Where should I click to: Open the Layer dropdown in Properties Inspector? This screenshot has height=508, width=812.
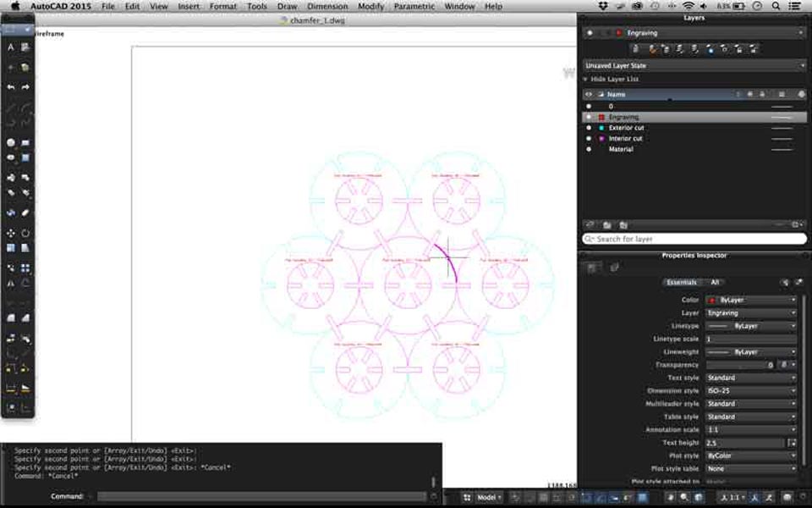point(751,313)
